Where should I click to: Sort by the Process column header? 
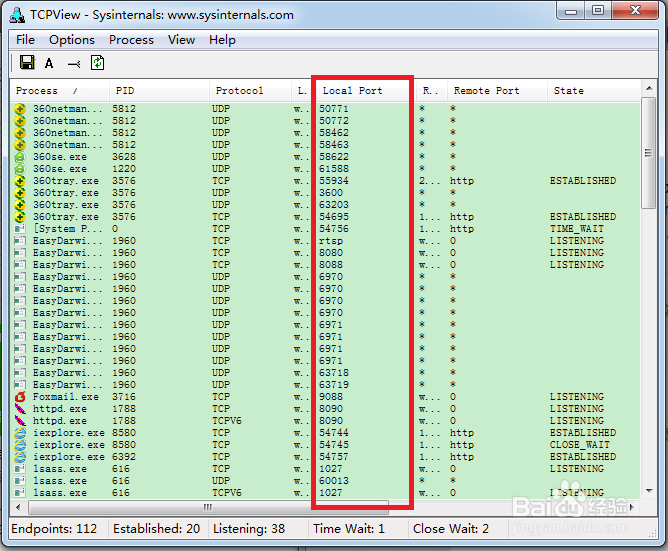(60, 90)
